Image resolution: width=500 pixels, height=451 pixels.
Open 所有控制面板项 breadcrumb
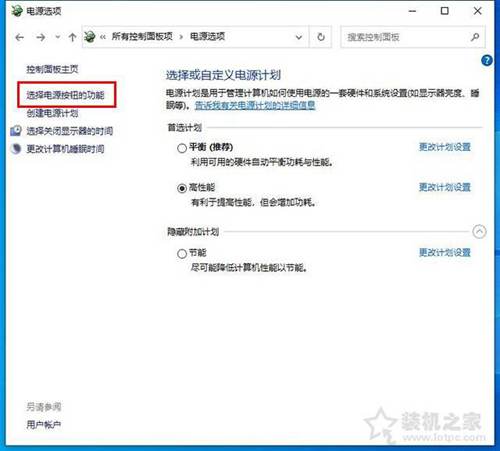click(x=142, y=36)
